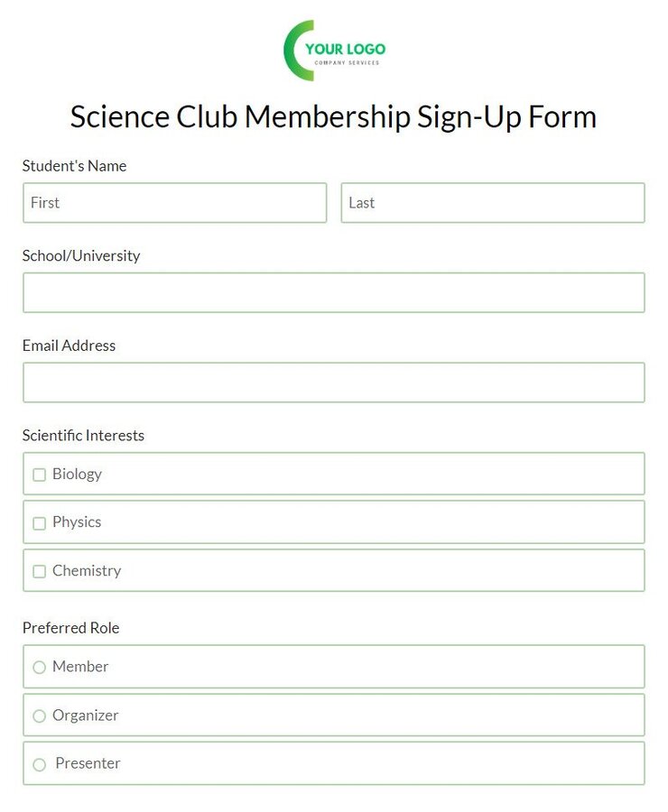Image resolution: width=668 pixels, height=812 pixels.
Task: Check the Biology interest checkbox
Action: tap(40, 474)
